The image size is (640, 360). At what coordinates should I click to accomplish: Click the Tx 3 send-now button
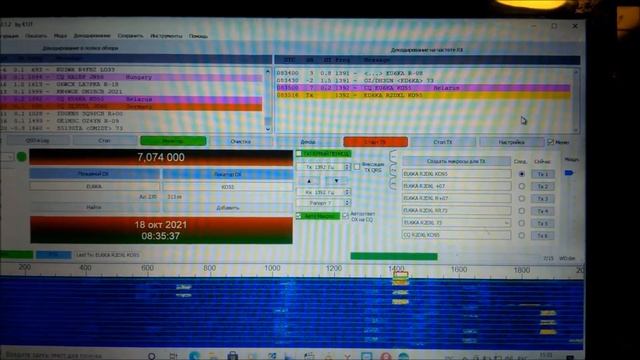pyautogui.click(x=542, y=199)
